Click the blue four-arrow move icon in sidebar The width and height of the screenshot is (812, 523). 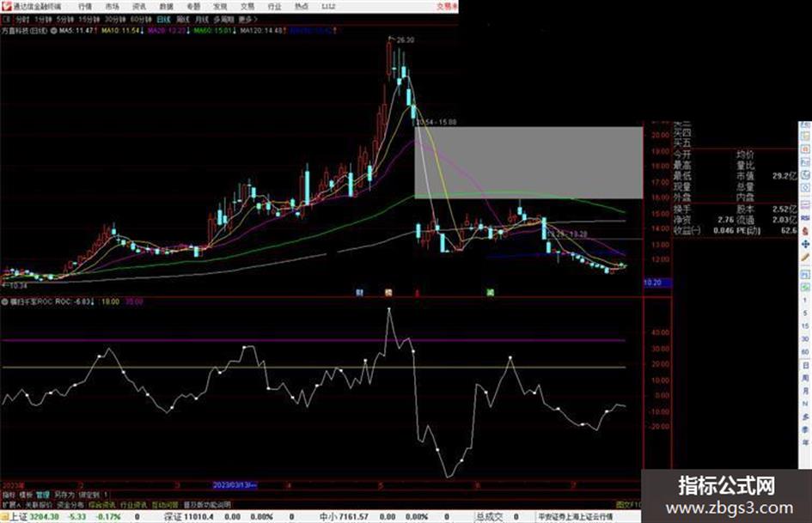pyautogui.click(x=805, y=243)
